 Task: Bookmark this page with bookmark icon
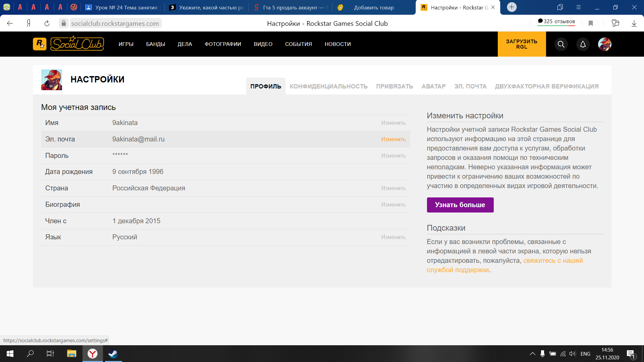tap(591, 23)
